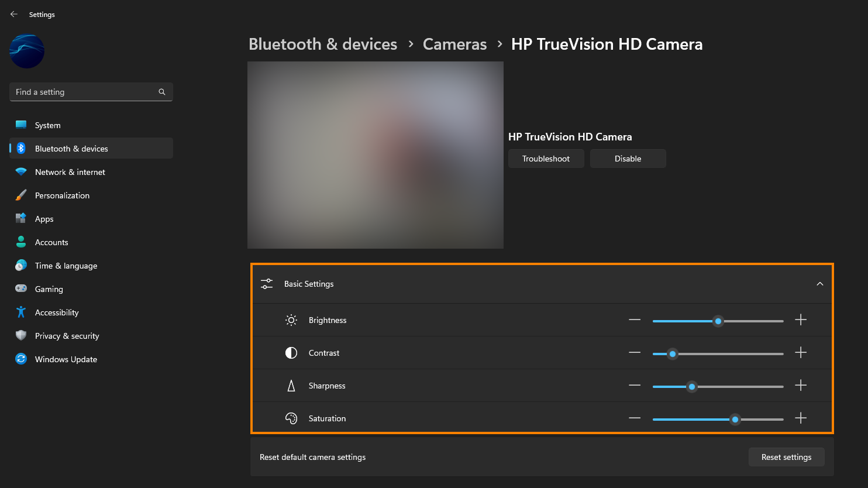Click the Bluetooth icon in sidebar
The image size is (868, 488).
pos(21,148)
